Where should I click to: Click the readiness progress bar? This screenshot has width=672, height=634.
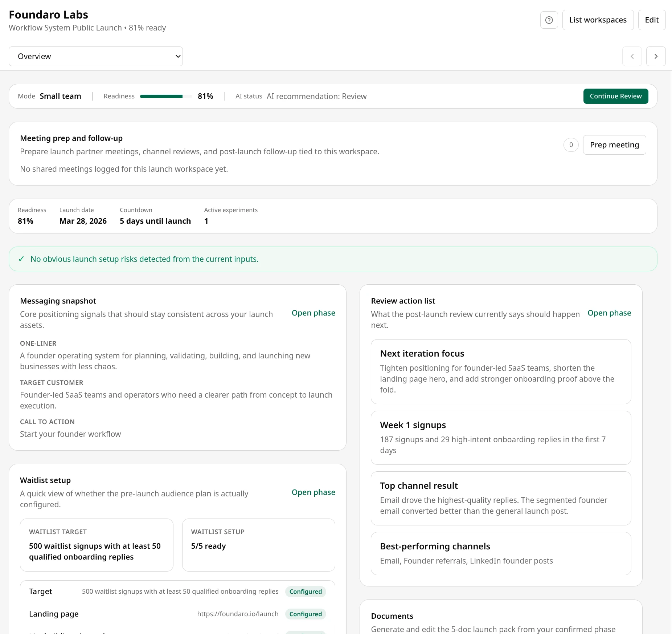pos(165,96)
